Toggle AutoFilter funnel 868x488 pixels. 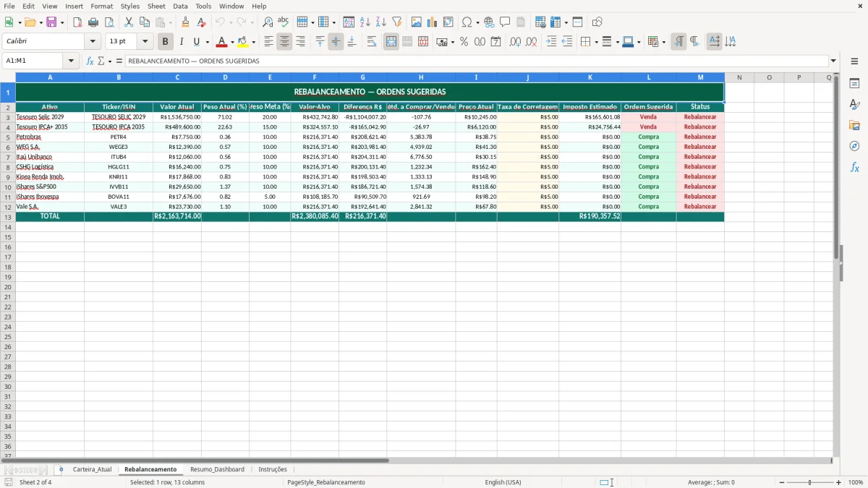tap(397, 22)
